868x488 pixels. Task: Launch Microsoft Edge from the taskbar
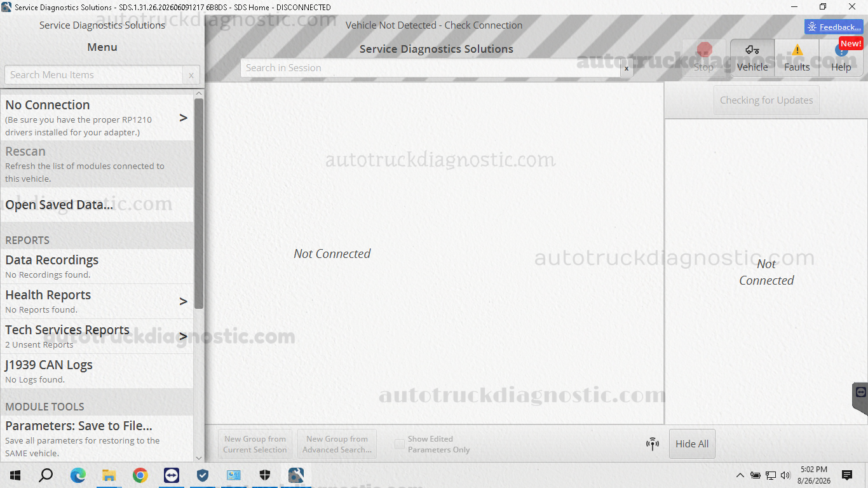tap(78, 475)
